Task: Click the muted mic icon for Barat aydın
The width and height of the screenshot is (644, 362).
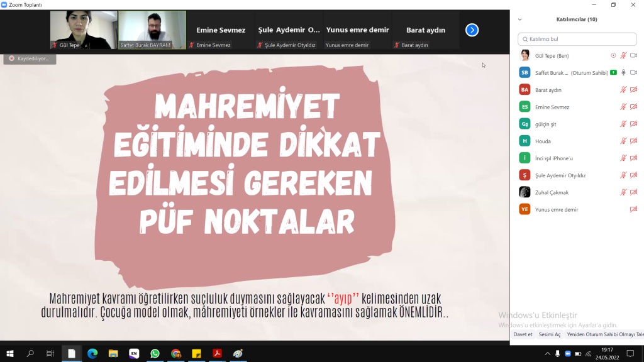Action: pos(623,90)
